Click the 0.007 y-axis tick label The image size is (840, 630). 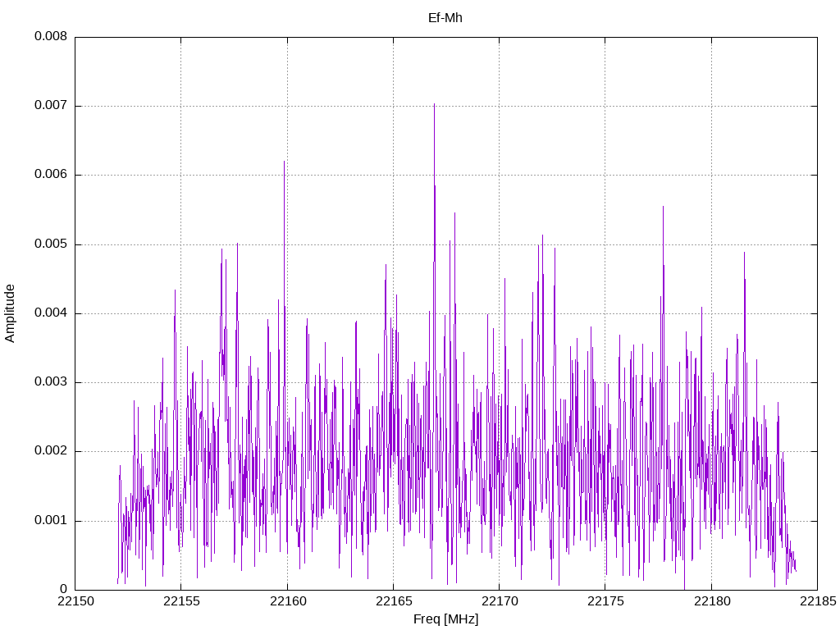pyautogui.click(x=51, y=106)
